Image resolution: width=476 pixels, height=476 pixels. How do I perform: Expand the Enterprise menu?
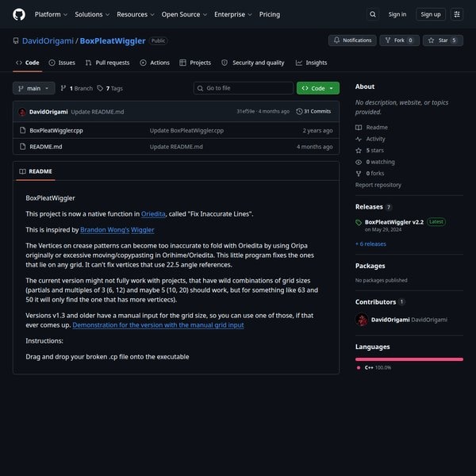coord(232,14)
